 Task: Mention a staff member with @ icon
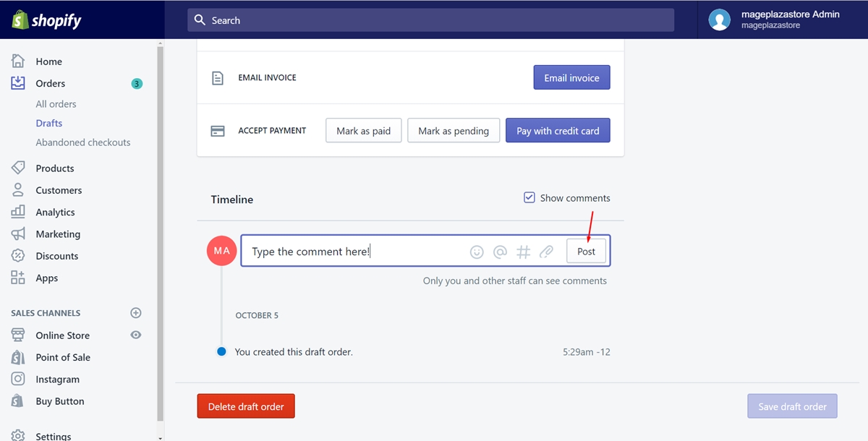[500, 252]
